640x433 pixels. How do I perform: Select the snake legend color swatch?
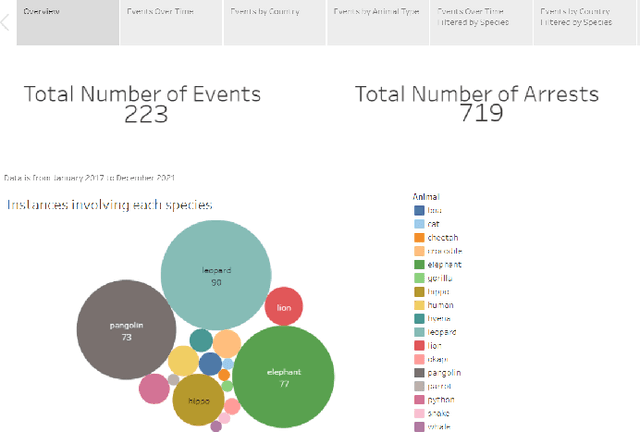420,413
